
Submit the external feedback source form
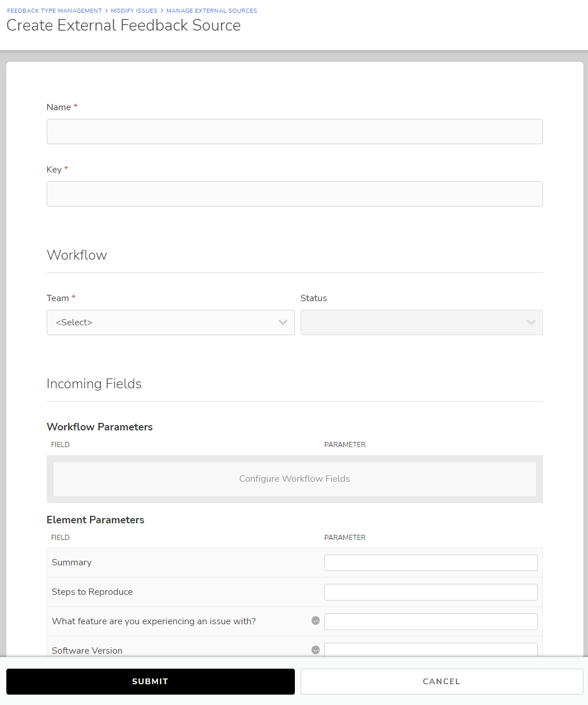click(150, 681)
